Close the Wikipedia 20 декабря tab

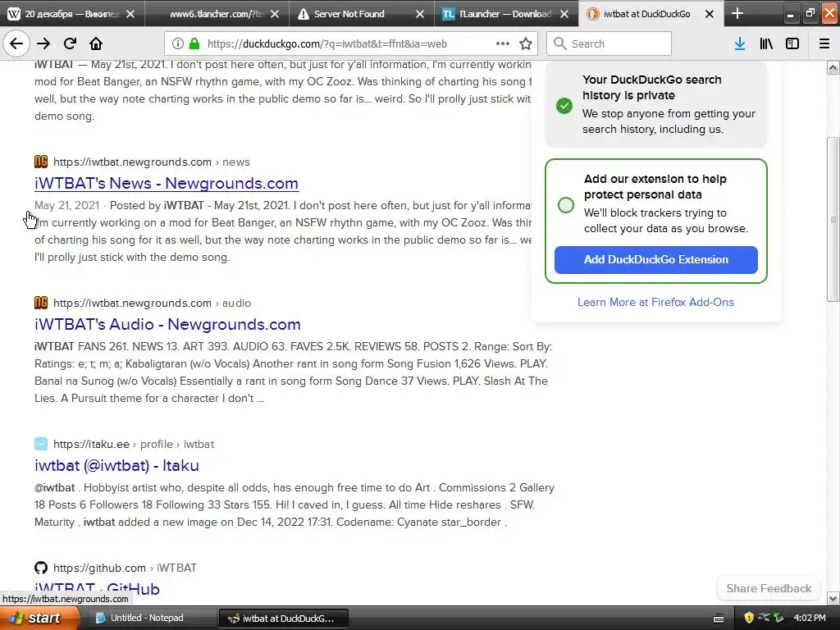[130, 14]
